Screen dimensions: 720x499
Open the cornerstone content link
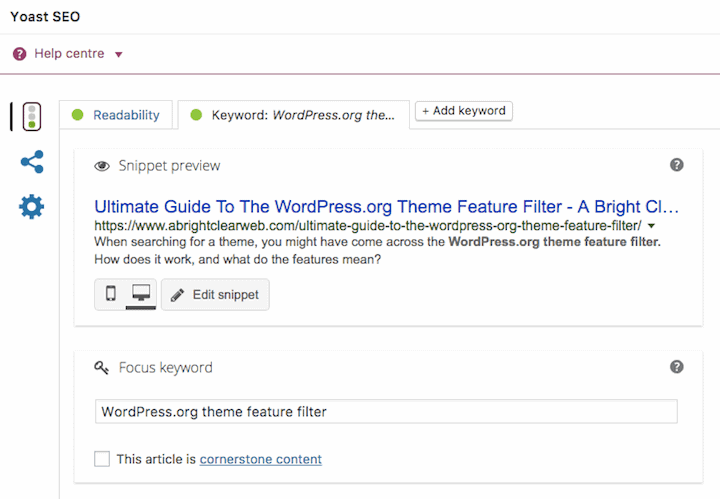261,459
